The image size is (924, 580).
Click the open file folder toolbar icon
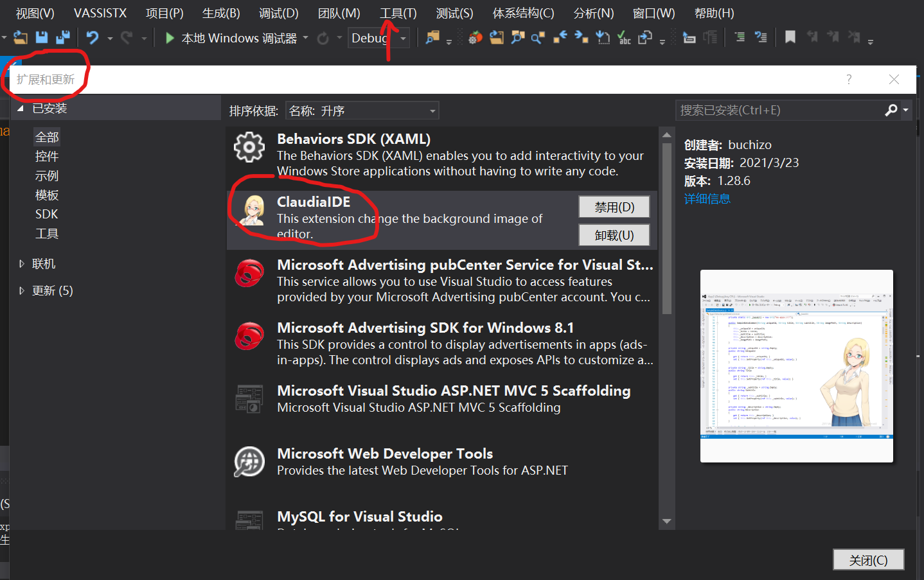pos(497,38)
